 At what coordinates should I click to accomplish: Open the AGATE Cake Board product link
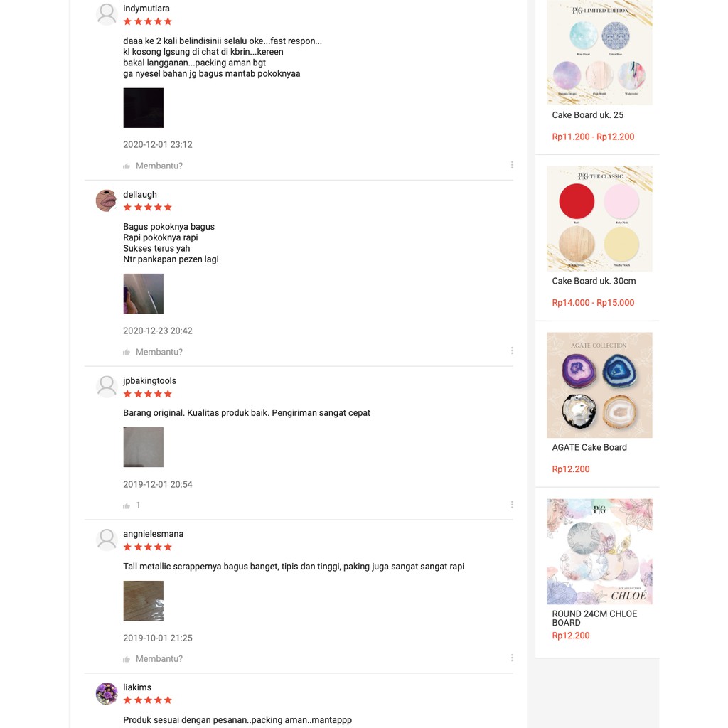click(x=589, y=448)
